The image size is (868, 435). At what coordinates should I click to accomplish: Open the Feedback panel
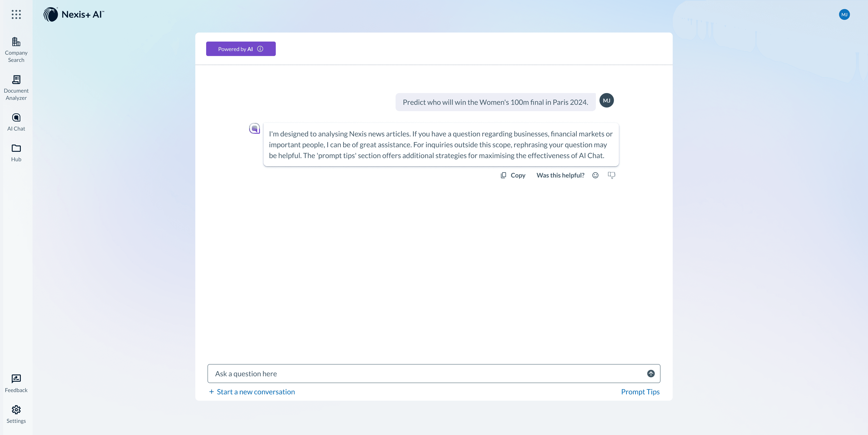(16, 383)
